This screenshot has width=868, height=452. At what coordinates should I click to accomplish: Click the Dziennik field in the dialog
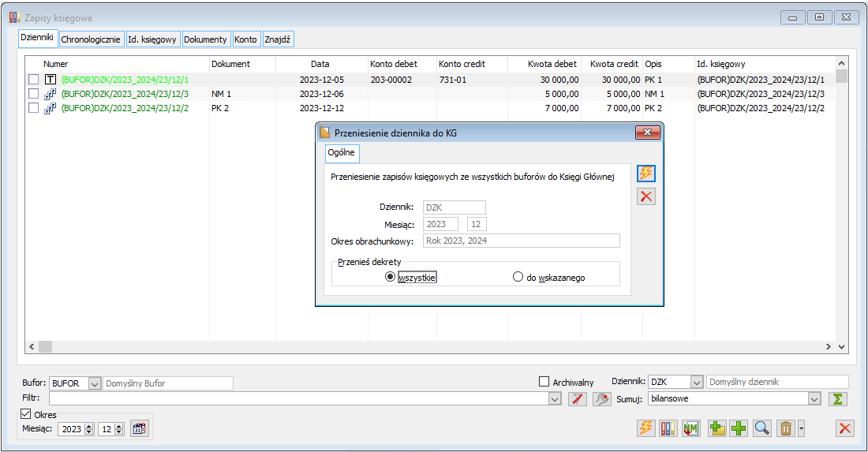click(455, 207)
